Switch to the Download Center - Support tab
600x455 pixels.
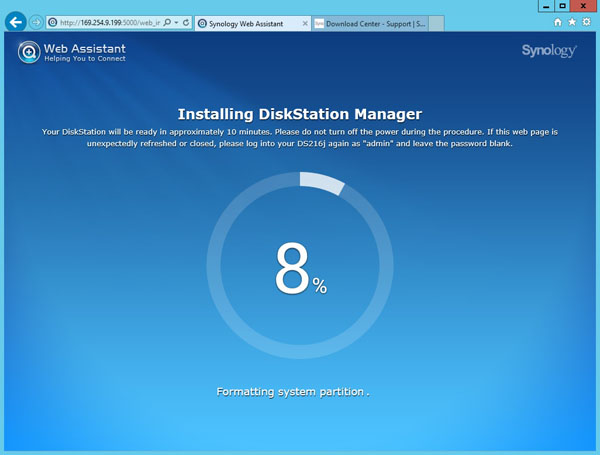[x=370, y=24]
